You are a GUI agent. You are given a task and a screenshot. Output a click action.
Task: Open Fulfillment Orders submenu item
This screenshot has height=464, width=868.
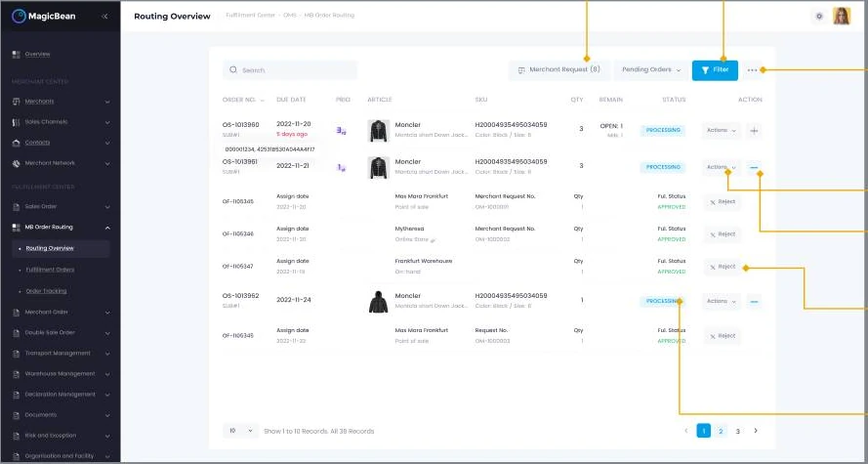(x=50, y=270)
